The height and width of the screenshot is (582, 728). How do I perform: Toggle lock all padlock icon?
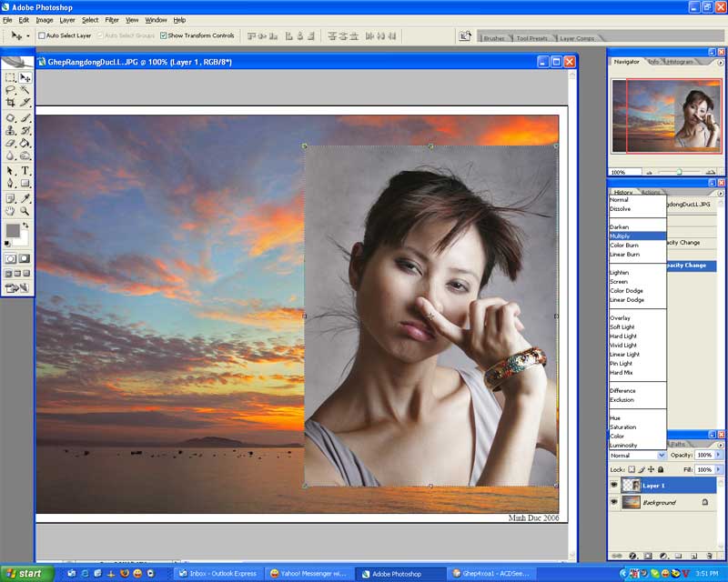pos(661,469)
